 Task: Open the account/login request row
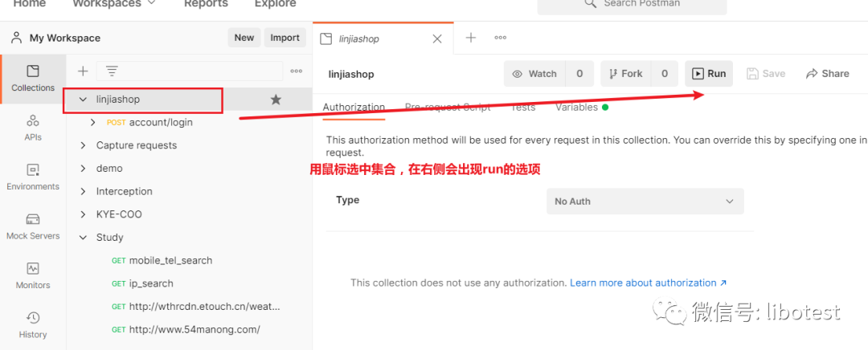(190, 122)
